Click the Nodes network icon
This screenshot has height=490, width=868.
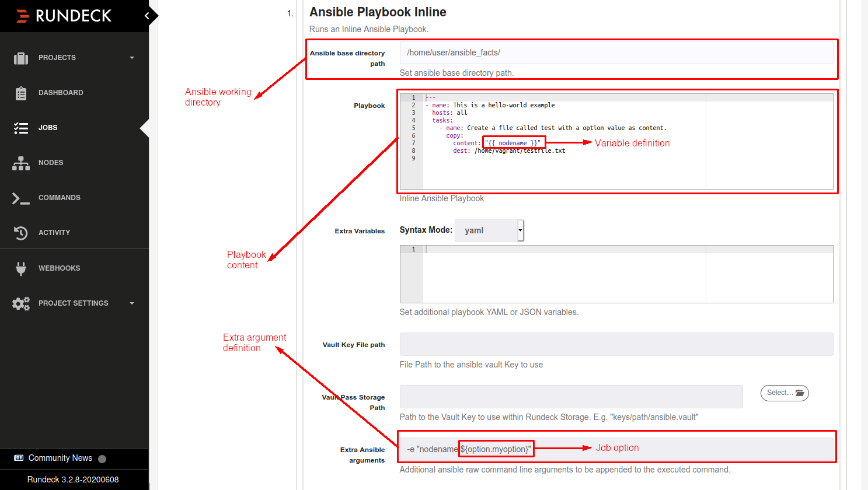(21, 163)
